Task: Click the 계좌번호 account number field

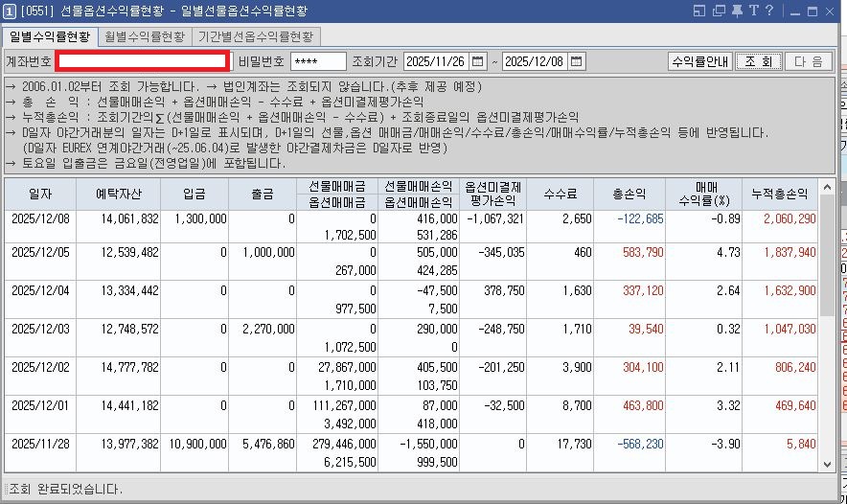Action: point(143,61)
